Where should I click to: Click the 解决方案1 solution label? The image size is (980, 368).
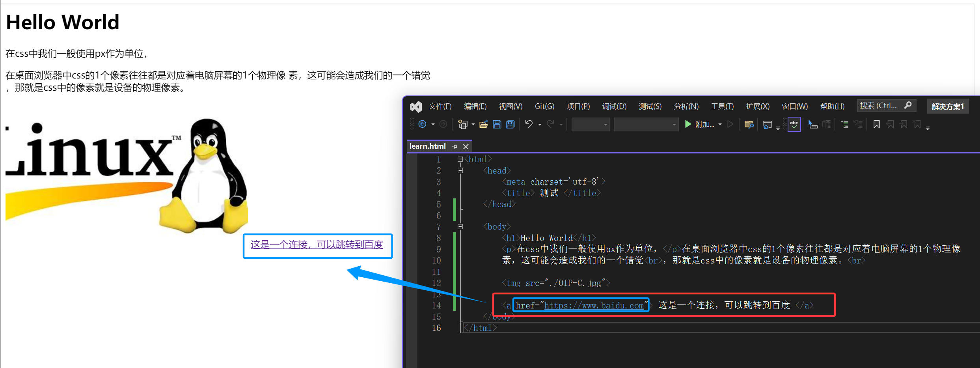[x=948, y=106]
